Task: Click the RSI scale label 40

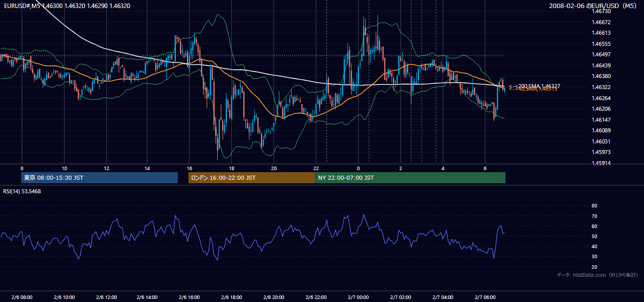Action: click(594, 246)
